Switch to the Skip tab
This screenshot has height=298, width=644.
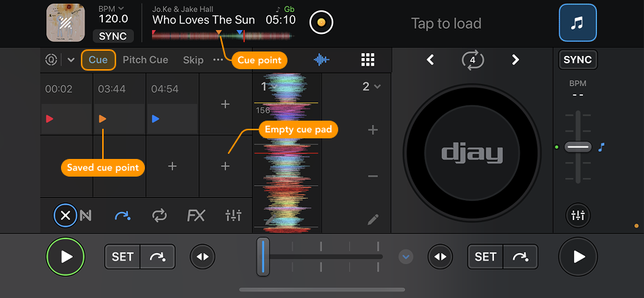click(x=193, y=60)
